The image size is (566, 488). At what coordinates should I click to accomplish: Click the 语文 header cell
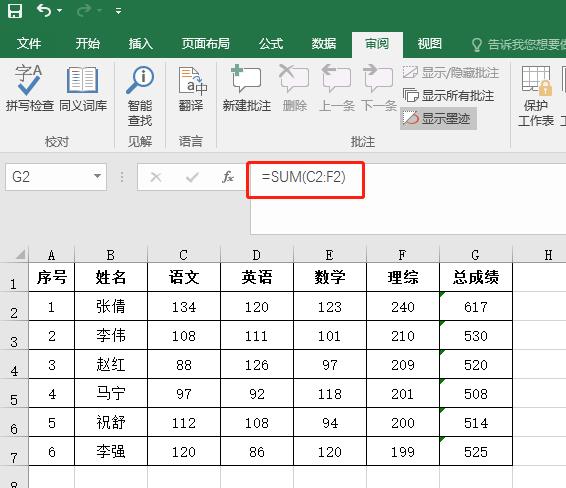(x=184, y=277)
